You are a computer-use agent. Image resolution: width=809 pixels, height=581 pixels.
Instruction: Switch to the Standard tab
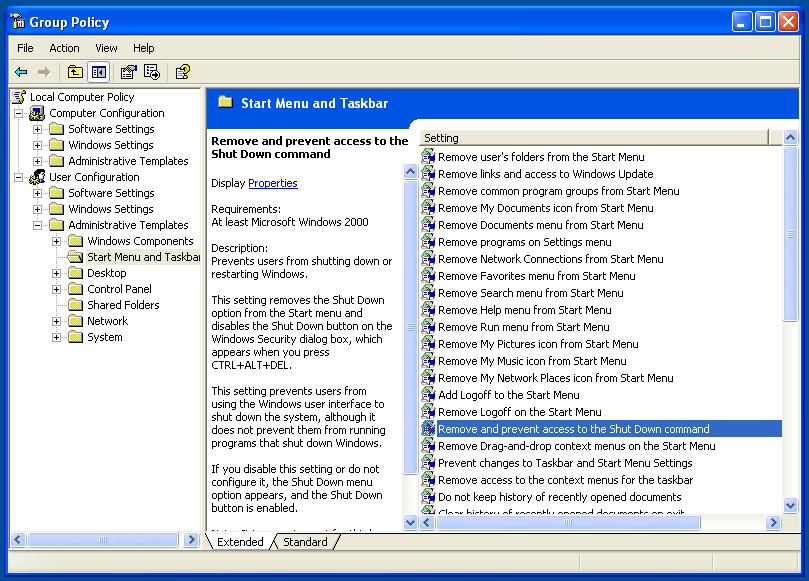tap(305, 542)
